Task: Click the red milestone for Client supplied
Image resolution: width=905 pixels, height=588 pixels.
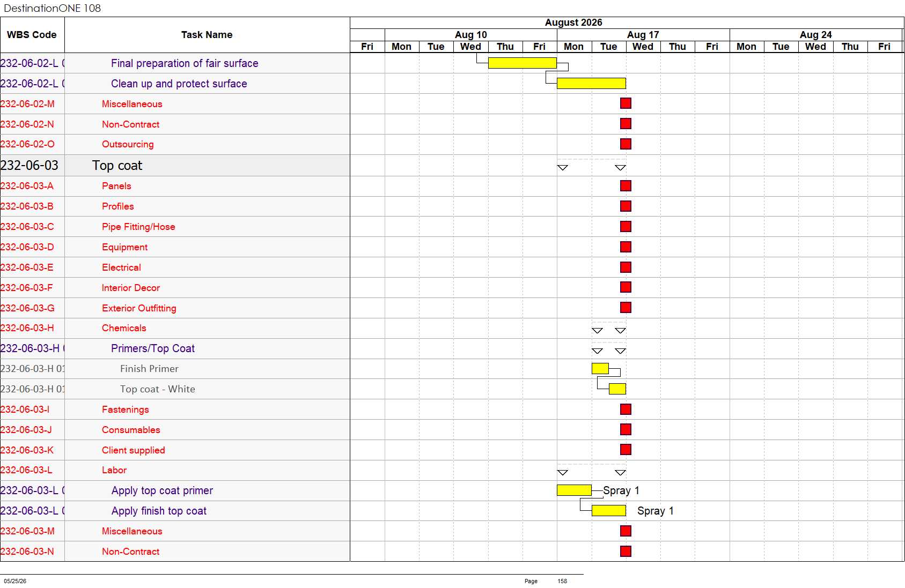Action: coord(626,450)
